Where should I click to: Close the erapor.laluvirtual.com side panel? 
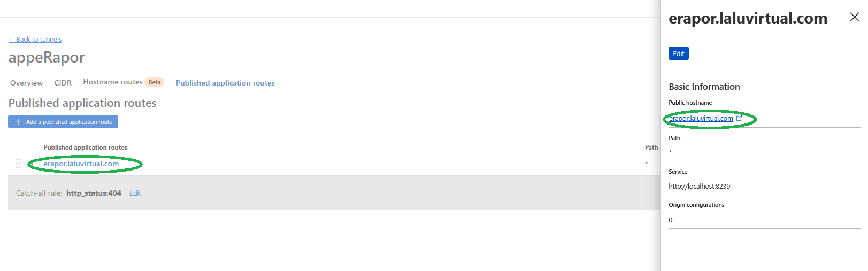point(854,17)
